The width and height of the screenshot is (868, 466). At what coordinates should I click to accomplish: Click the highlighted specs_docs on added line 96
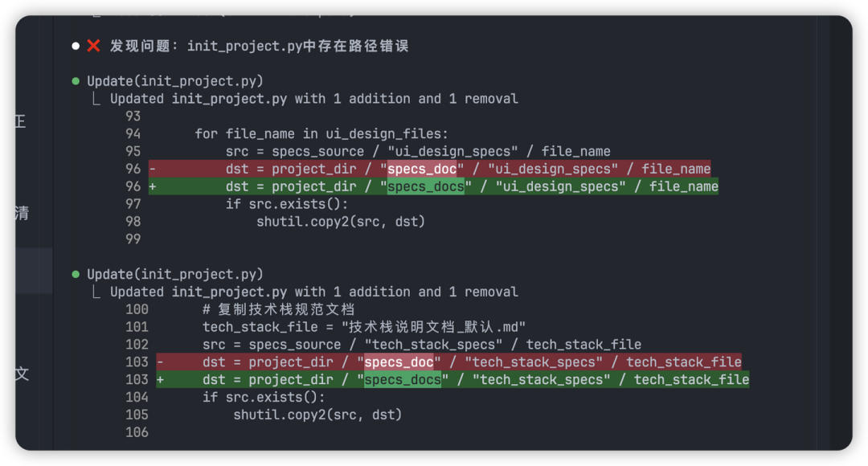click(426, 186)
